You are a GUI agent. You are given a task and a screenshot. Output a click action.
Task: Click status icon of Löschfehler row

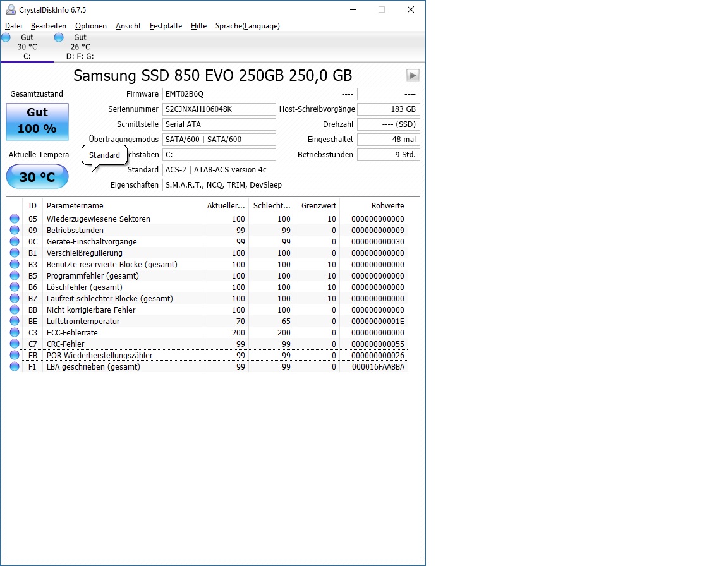(x=15, y=287)
